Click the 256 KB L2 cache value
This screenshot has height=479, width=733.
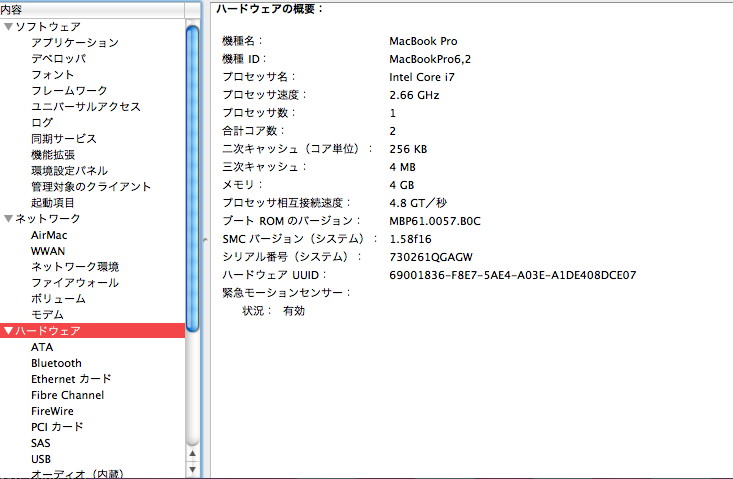[408, 149]
